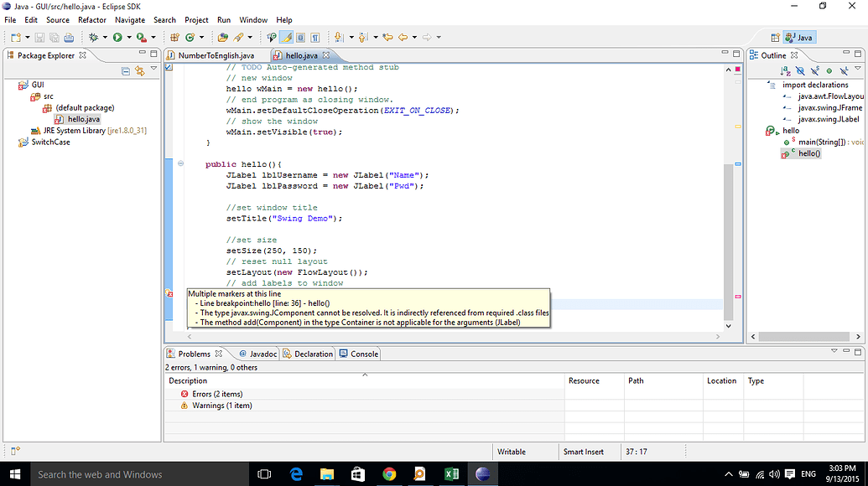Click the Sort alphabetically icon in Outline

[786, 71]
